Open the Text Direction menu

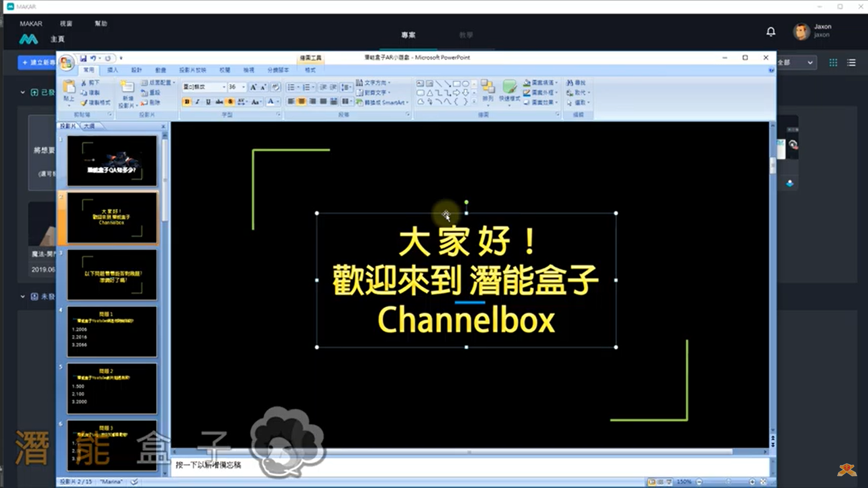(373, 83)
